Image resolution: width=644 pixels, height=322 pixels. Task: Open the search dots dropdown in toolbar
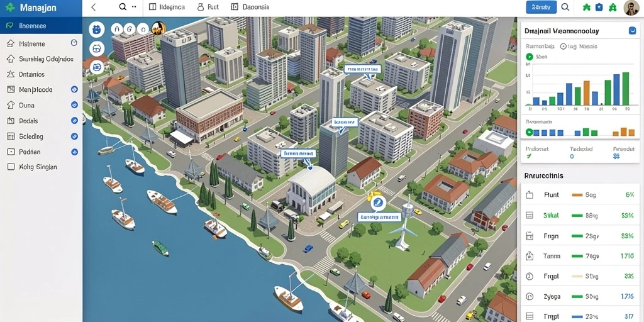(134, 7)
